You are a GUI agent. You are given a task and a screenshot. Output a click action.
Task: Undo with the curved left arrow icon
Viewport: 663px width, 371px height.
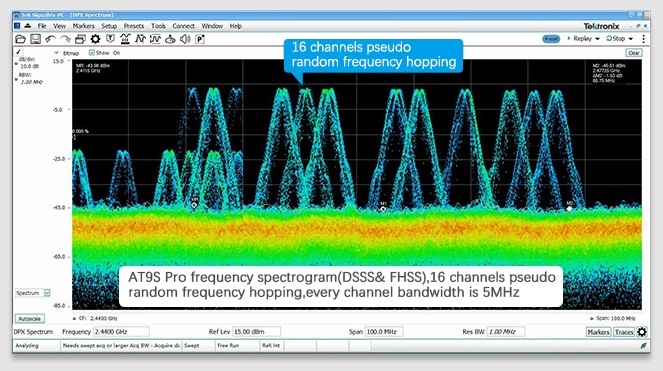51,39
